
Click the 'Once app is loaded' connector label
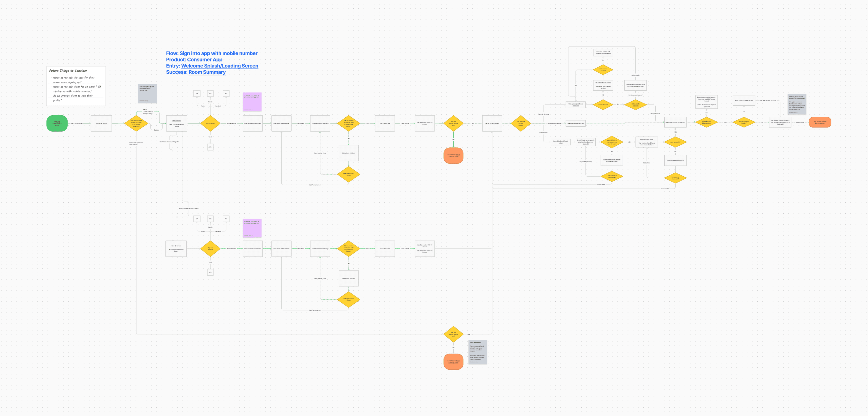(77, 123)
